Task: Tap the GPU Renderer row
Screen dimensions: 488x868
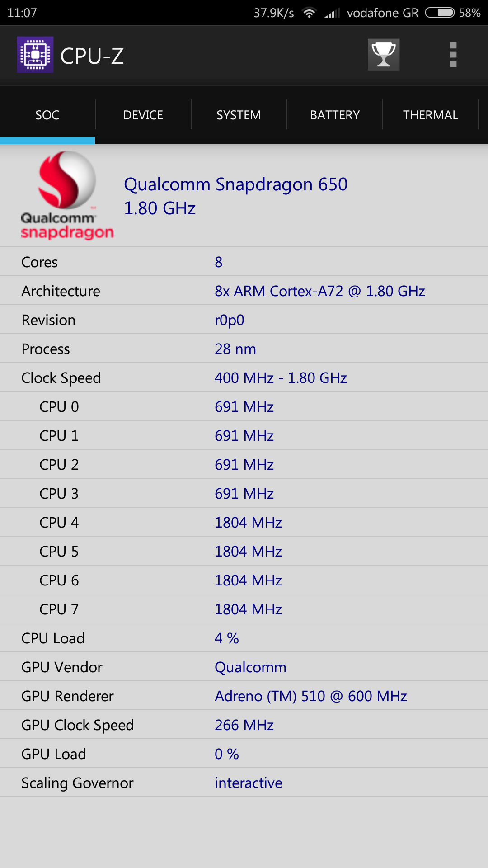Action: pyautogui.click(x=244, y=696)
